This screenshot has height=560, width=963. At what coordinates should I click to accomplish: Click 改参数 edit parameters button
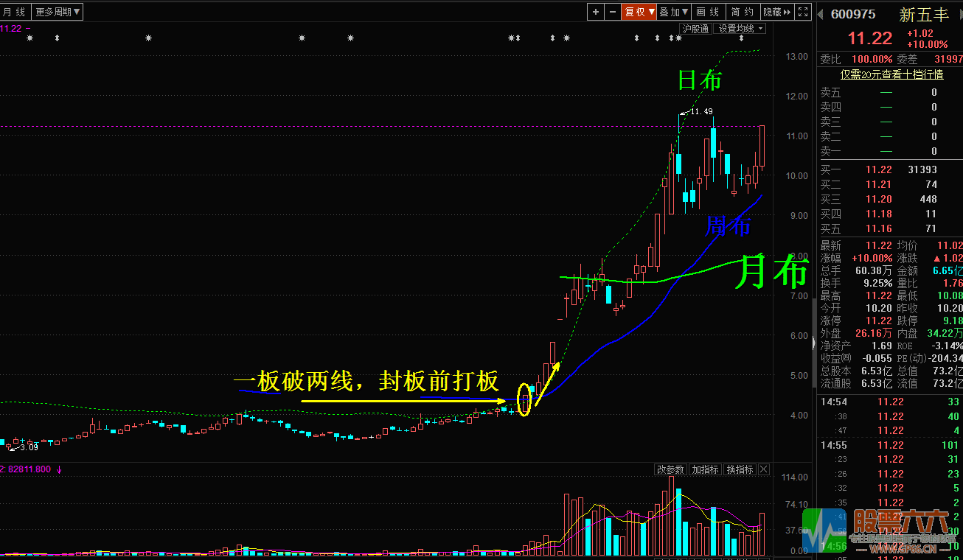pos(671,469)
